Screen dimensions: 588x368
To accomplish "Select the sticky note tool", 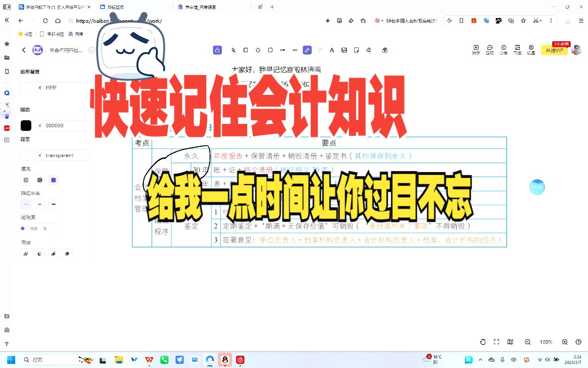I will [356, 50].
